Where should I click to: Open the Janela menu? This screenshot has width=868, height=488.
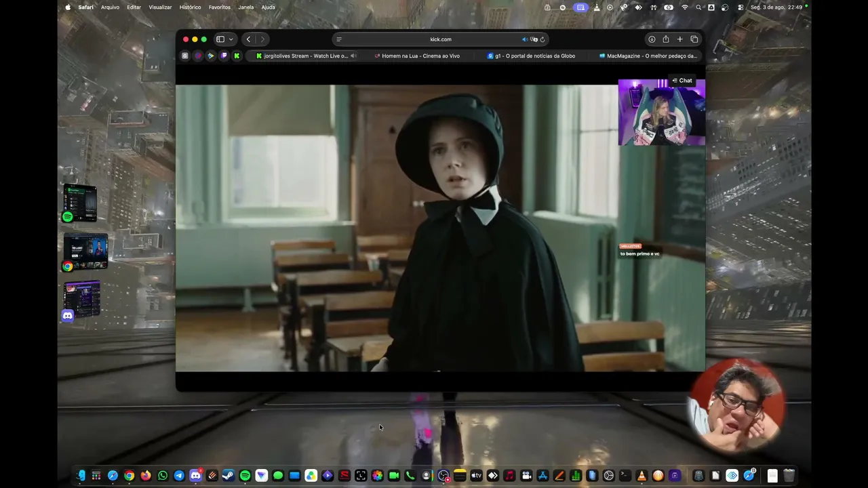246,7
